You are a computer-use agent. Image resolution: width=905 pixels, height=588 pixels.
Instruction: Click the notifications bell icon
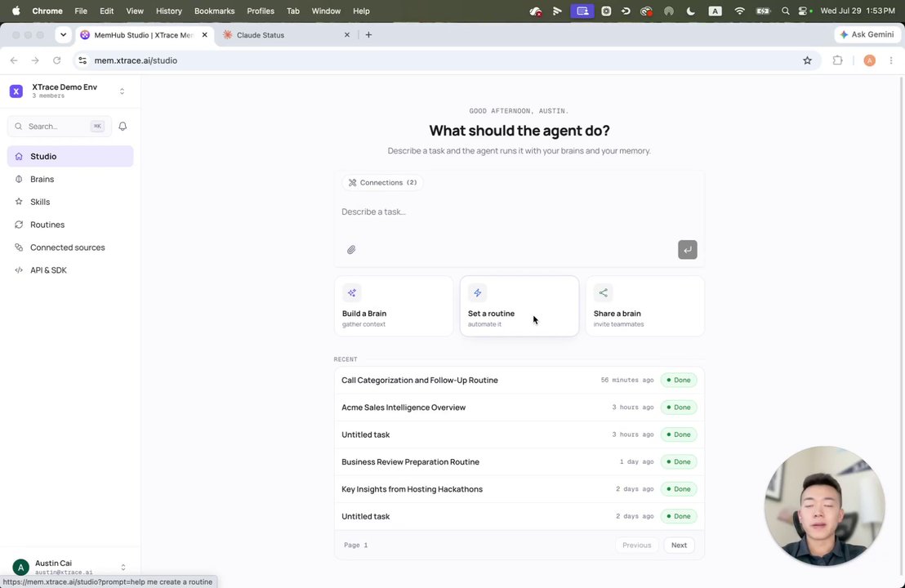tap(123, 127)
